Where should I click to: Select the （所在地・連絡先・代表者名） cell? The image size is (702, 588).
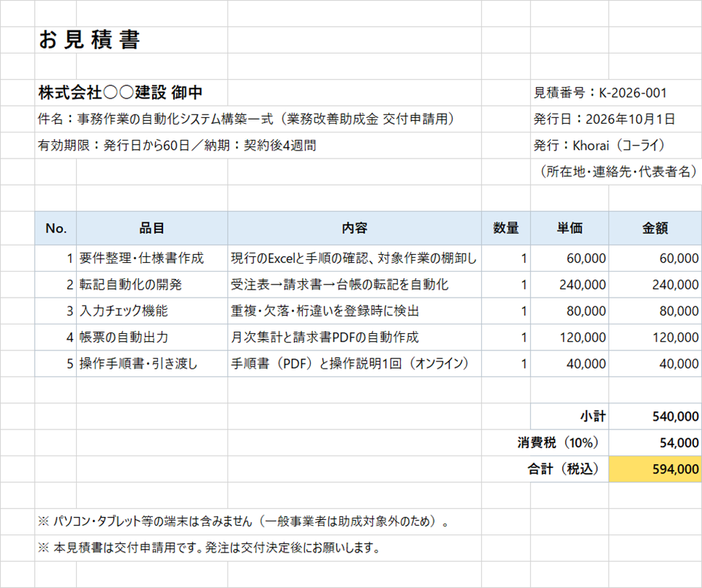[x=617, y=172]
